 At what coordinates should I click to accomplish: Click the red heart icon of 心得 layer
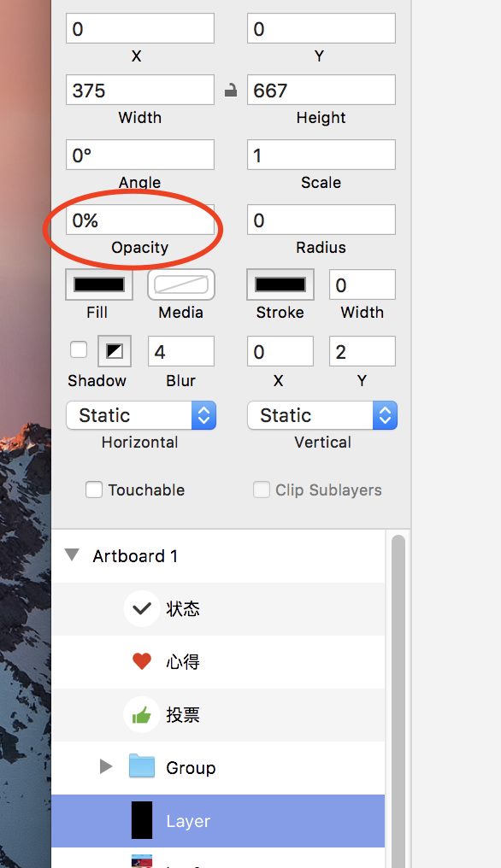[x=142, y=661]
